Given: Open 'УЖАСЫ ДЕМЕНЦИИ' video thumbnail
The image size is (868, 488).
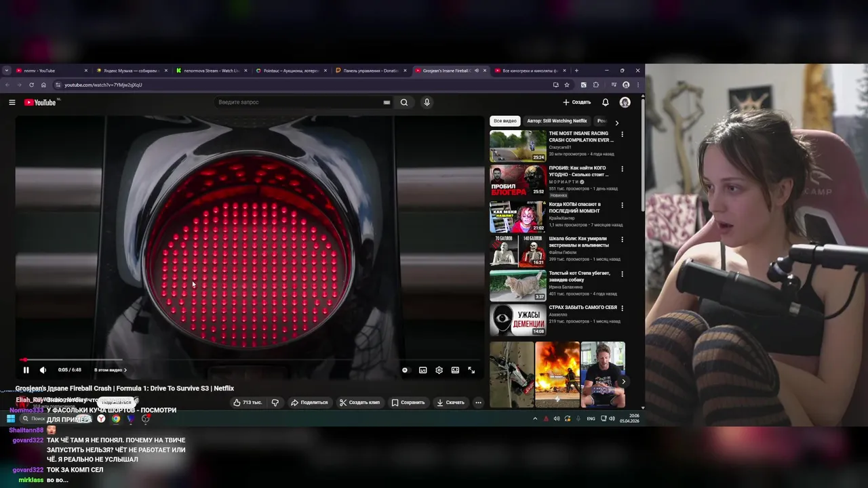Looking at the screenshot, I should coord(518,320).
